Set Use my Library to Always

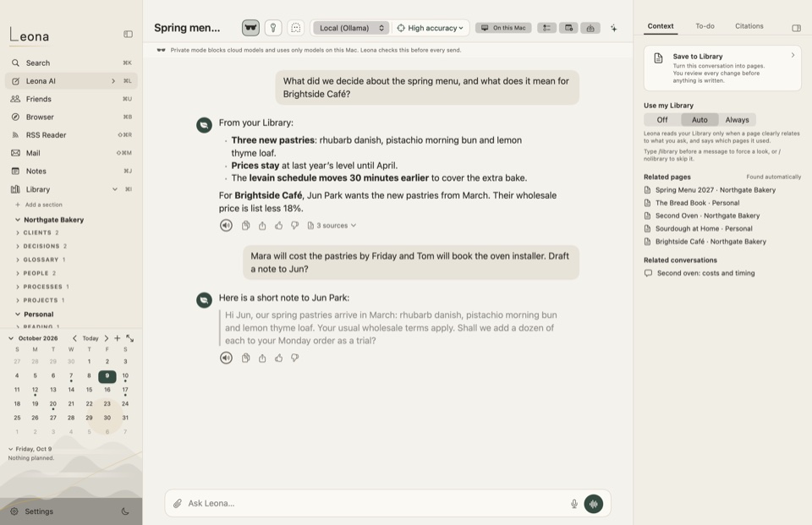click(x=737, y=119)
